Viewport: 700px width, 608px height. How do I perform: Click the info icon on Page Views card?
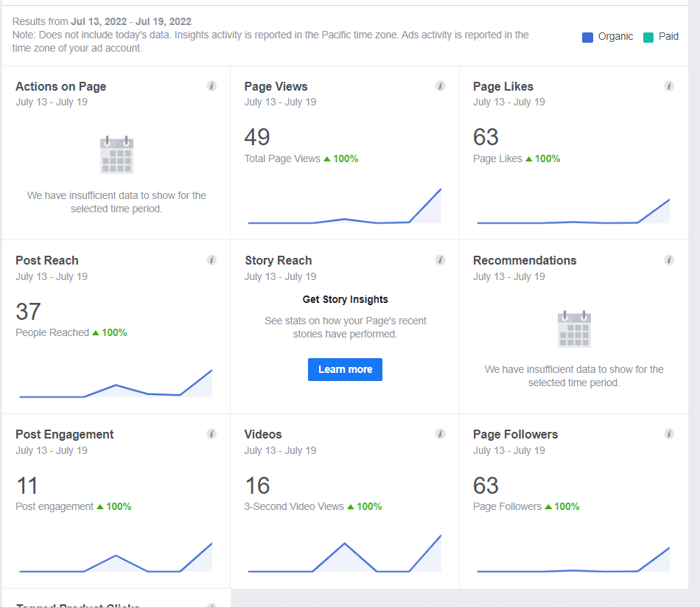[x=440, y=86]
